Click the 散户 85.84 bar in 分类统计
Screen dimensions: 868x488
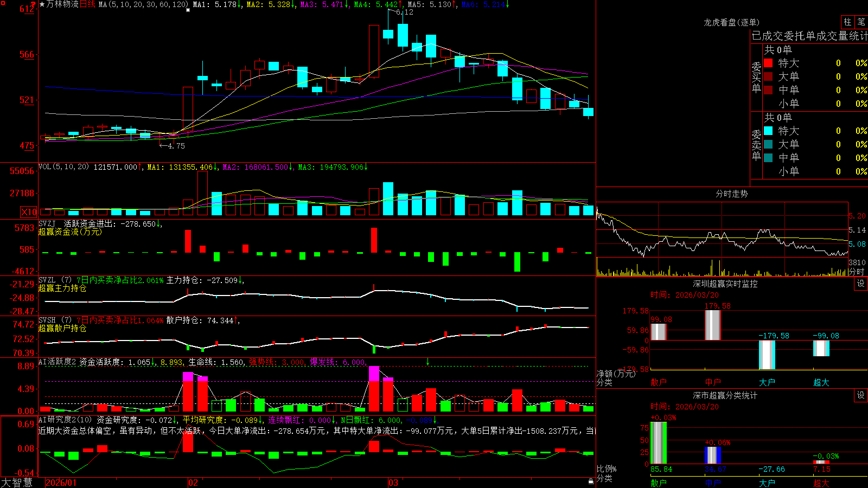pyautogui.click(x=659, y=442)
